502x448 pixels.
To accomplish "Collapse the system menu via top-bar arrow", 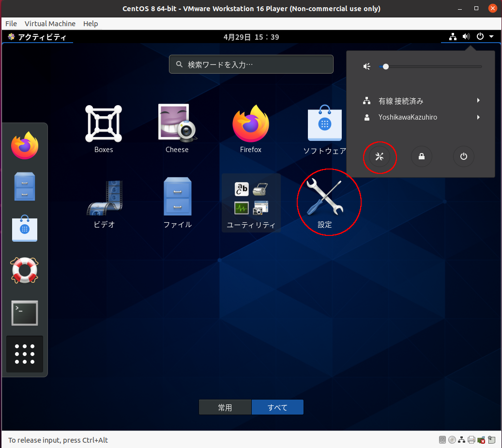I will pyautogui.click(x=491, y=37).
